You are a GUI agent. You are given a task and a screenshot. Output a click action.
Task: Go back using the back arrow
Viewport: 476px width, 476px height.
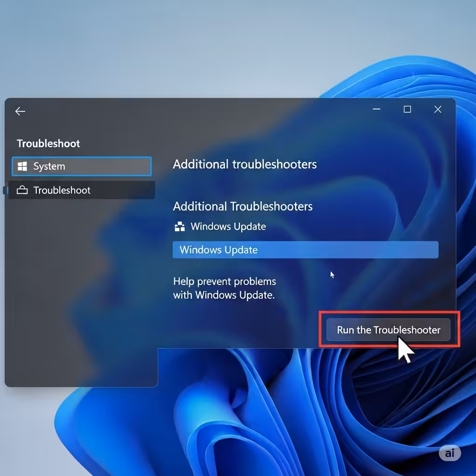tap(20, 111)
